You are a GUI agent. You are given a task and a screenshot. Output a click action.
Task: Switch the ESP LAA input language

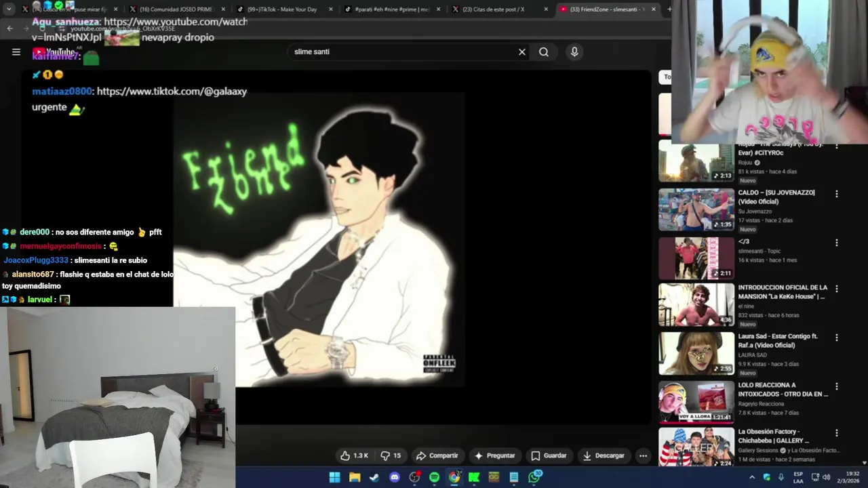coord(799,477)
